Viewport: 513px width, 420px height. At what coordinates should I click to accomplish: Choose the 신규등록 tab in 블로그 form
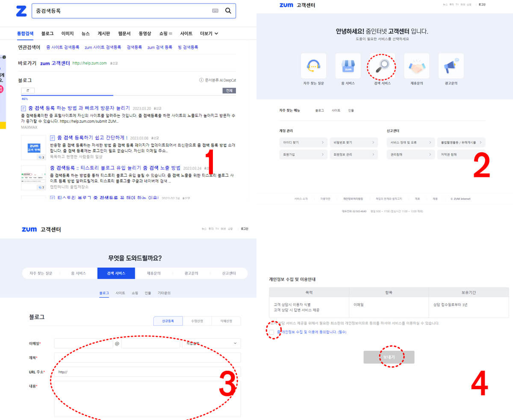(x=168, y=321)
